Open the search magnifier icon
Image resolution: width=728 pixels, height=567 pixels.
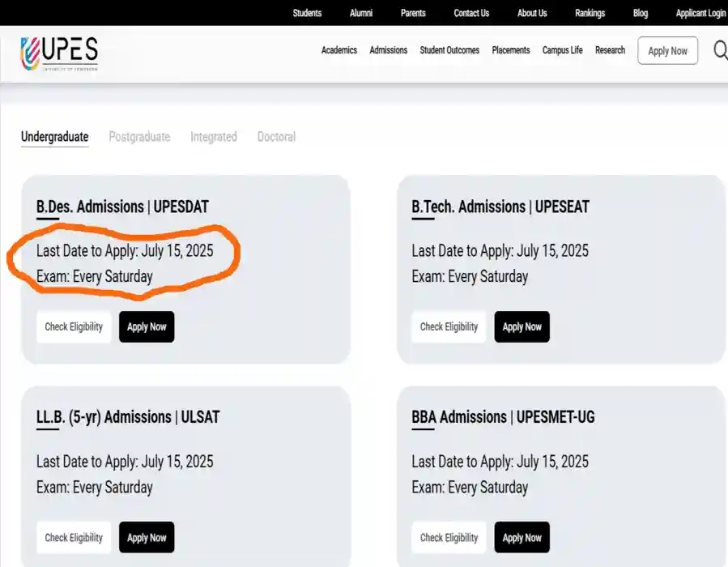tap(721, 50)
